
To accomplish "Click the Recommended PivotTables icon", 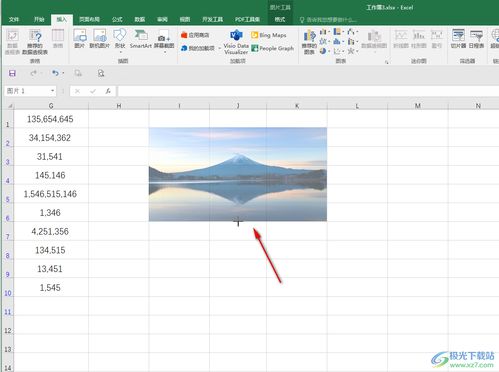I will coord(35,42).
